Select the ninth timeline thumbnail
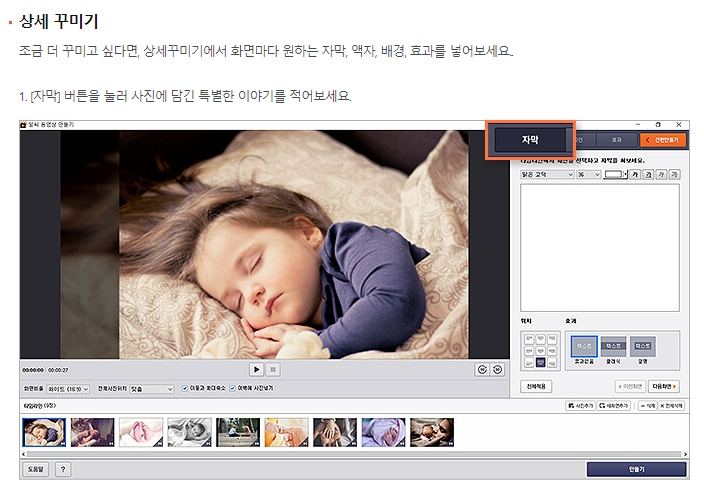704x495 pixels. 432,432
